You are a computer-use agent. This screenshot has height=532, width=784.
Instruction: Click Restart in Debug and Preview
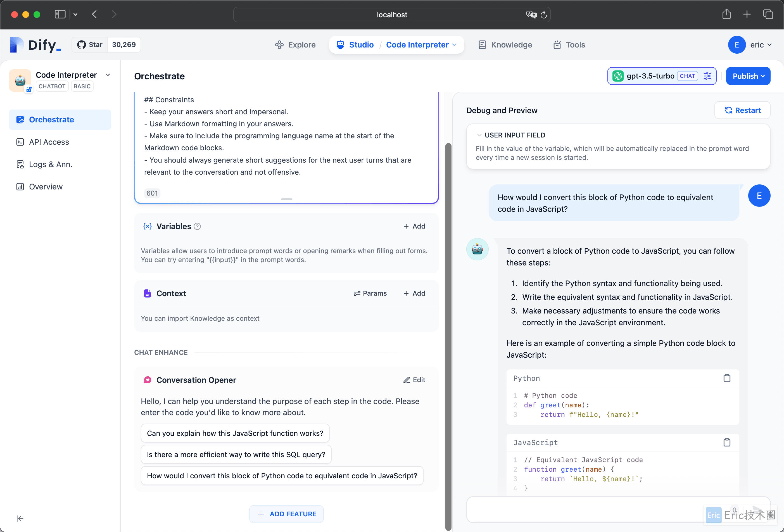click(x=742, y=110)
